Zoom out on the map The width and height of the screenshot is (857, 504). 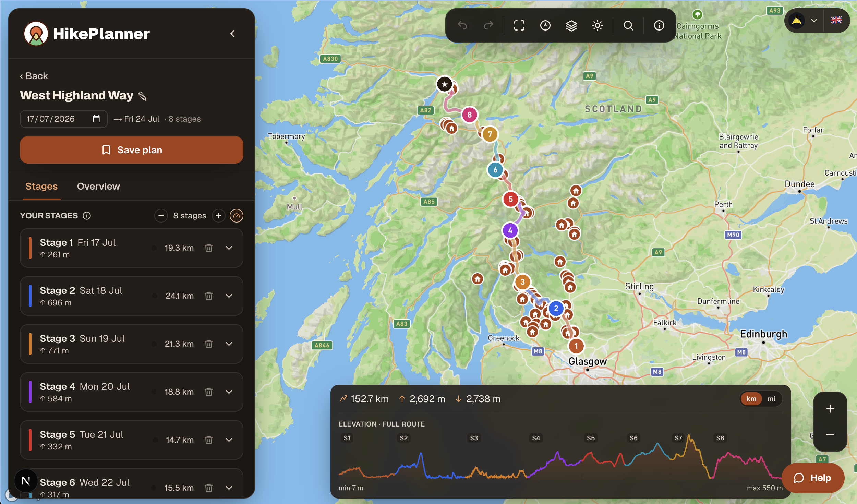pyautogui.click(x=830, y=435)
